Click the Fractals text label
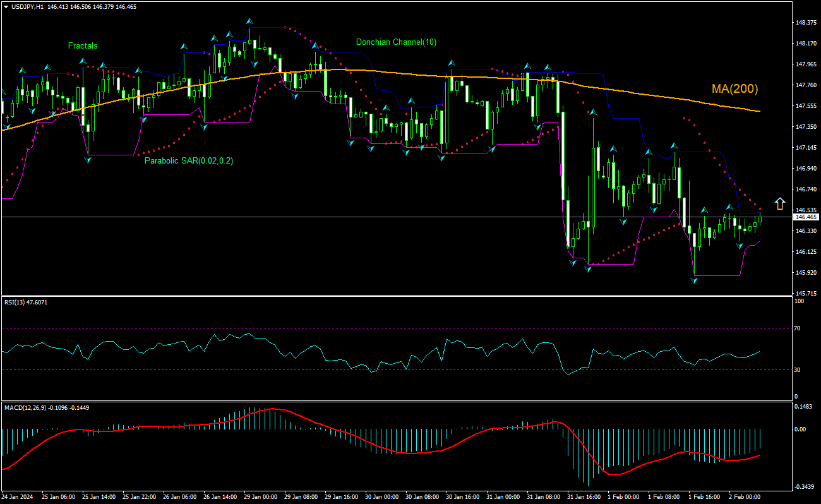Viewport: 821px width, 504px height. click(x=82, y=45)
